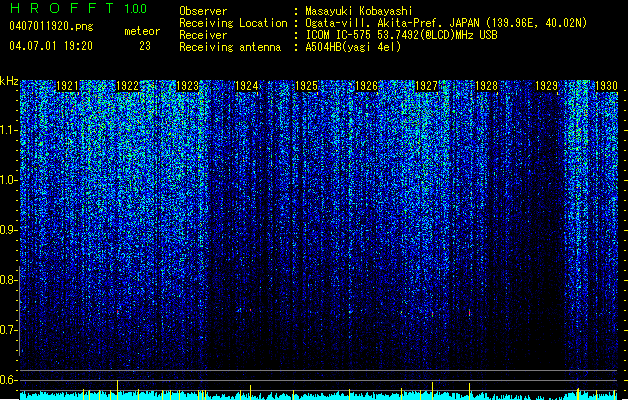Image resolution: width=629 pixels, height=400 pixels.
Task: Click the 1925 time label
Action: point(306,86)
